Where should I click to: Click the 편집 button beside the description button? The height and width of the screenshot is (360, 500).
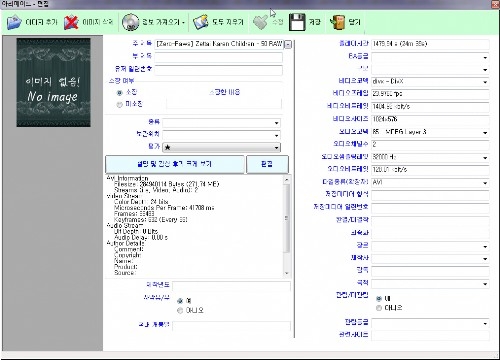(267, 164)
